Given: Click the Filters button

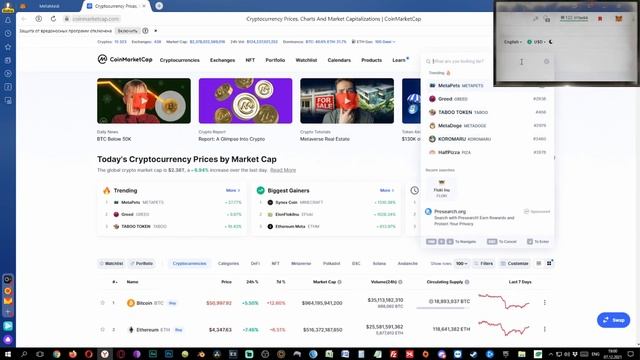Looking at the screenshot, I should point(483,263).
